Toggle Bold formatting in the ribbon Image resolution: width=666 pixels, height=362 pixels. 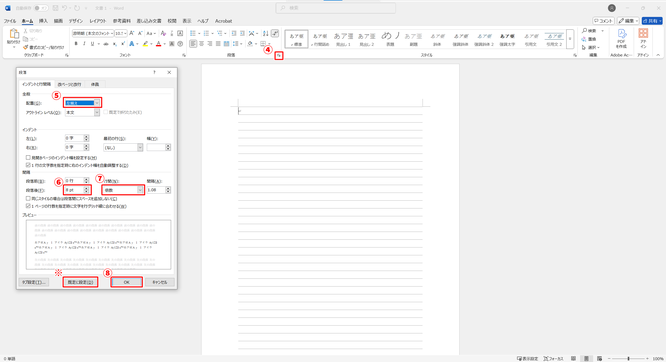pos(76,44)
